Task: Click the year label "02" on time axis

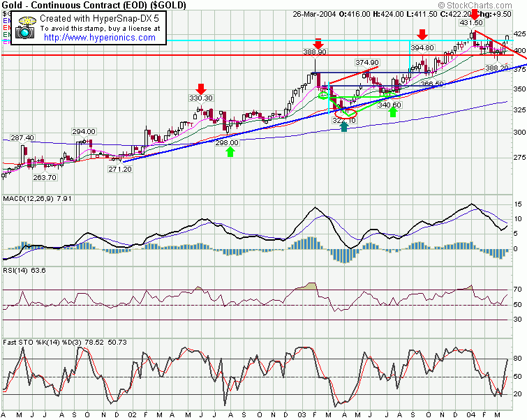Action: click(132, 415)
